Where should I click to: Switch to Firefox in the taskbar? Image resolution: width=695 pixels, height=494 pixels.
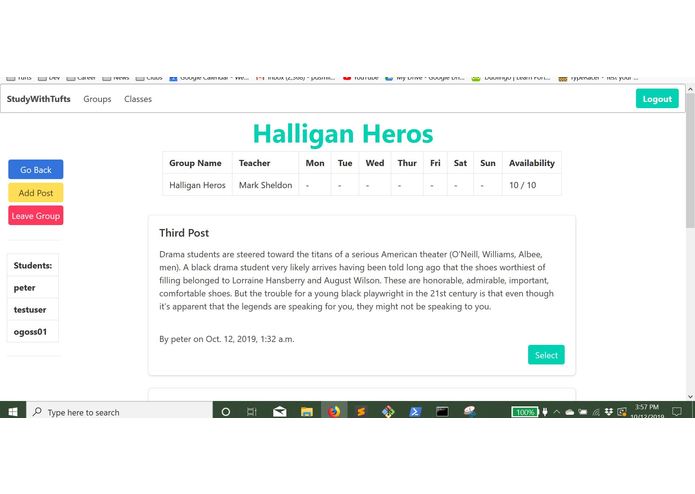(x=334, y=412)
